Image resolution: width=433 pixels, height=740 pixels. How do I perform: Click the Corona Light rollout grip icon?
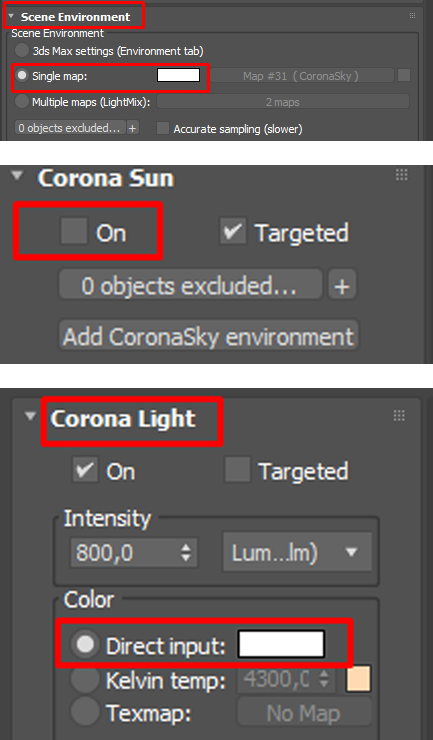click(399, 415)
